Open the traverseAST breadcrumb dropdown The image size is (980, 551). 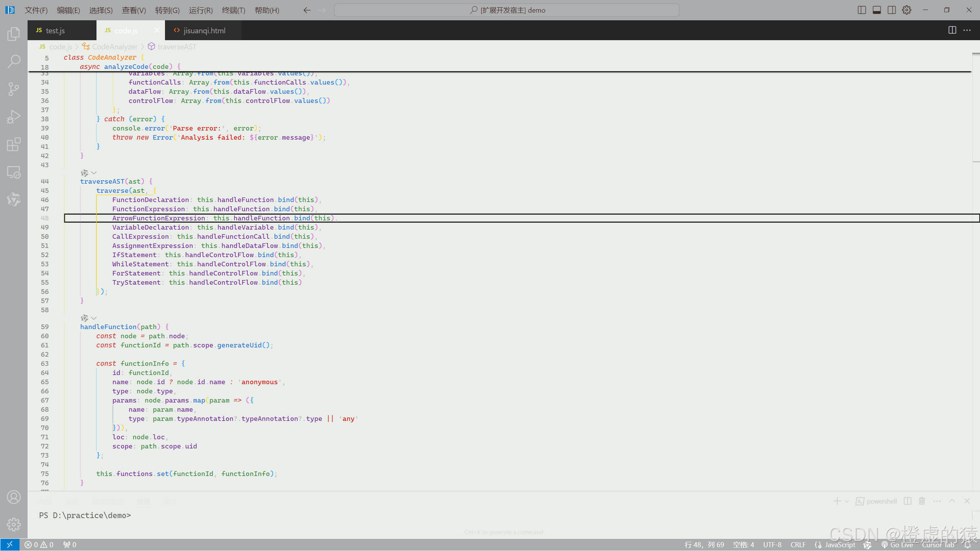[x=177, y=46]
